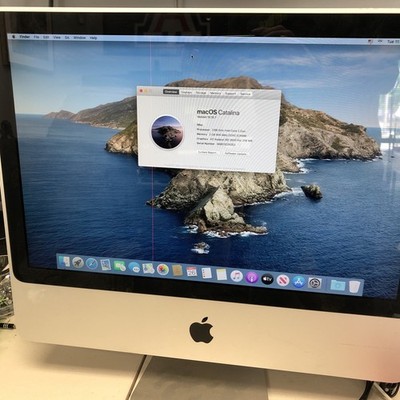Screen dimensions: 400x400
Task: Open Reminders list icon in dock
Action: [x=207, y=273]
